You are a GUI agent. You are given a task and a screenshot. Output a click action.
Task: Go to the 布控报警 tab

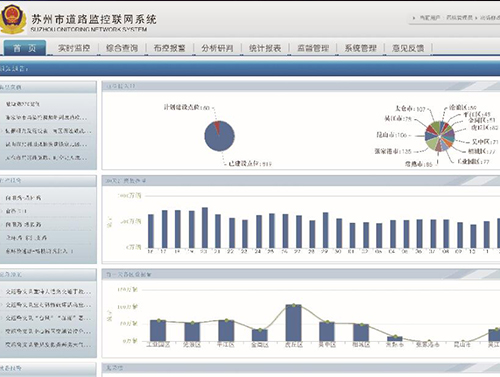click(x=170, y=48)
